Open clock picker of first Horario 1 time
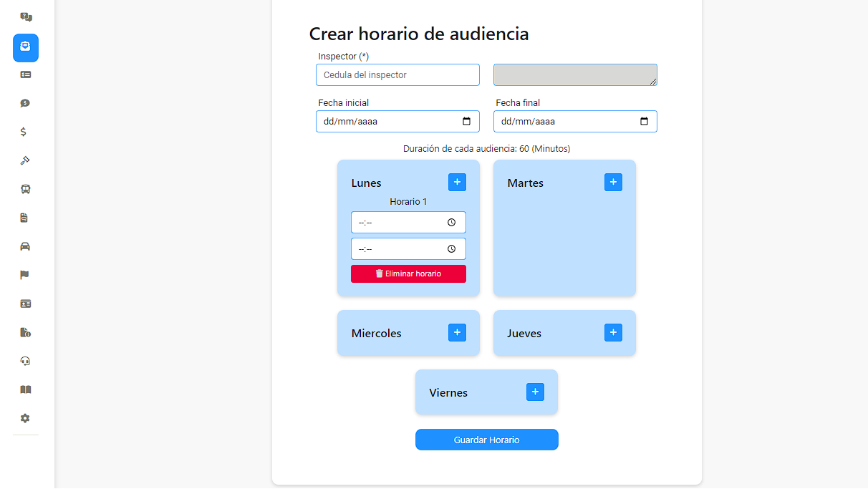 [452, 223]
